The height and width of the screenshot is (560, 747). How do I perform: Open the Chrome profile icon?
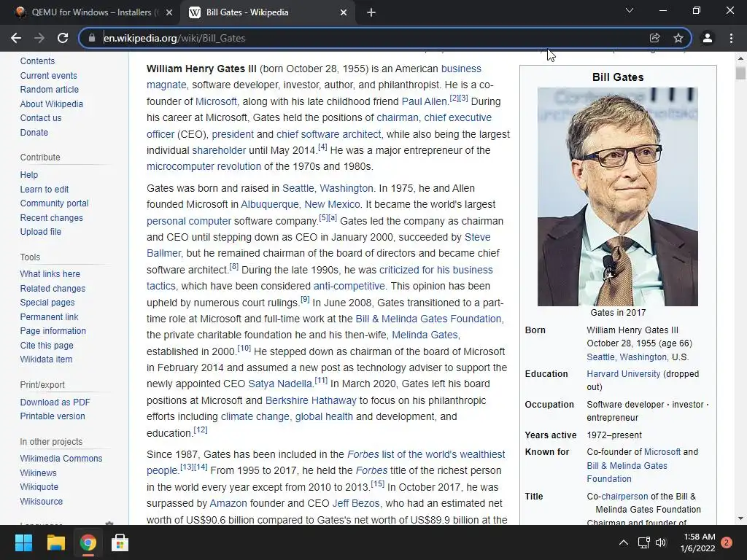(x=708, y=38)
